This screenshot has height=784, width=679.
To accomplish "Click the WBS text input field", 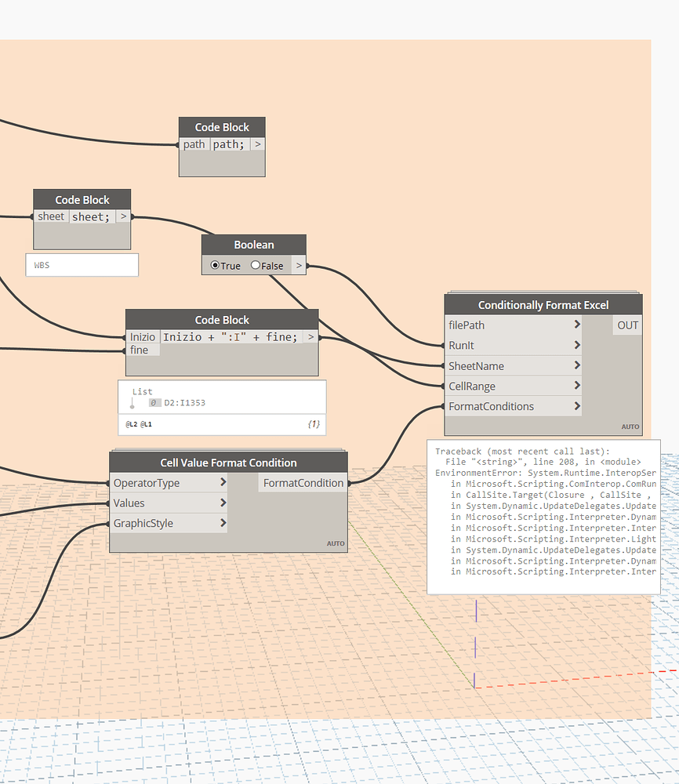I will [x=82, y=265].
